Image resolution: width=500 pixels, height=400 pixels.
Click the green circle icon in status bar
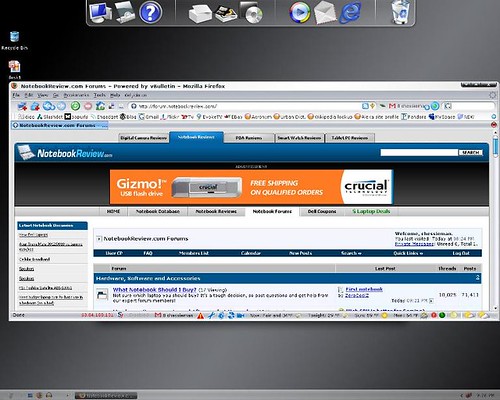442,315
